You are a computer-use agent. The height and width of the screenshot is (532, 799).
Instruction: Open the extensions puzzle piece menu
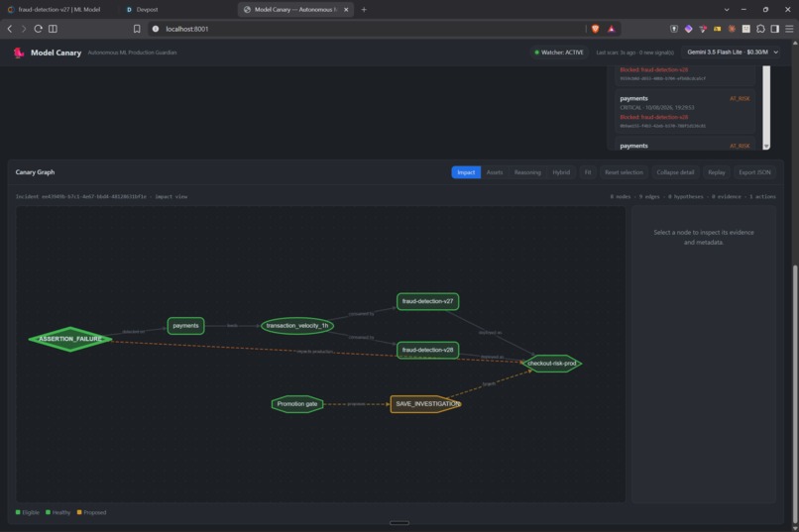pyautogui.click(x=760, y=29)
